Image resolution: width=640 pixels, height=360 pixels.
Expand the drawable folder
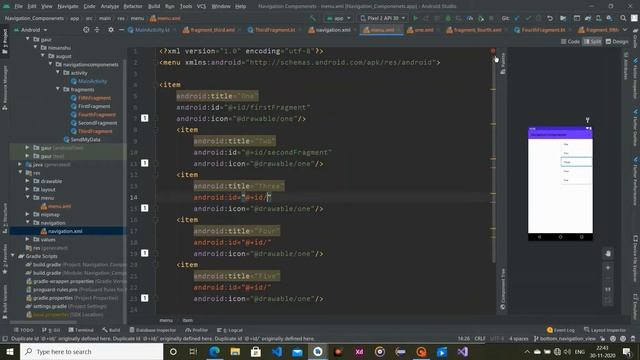pos(27,181)
